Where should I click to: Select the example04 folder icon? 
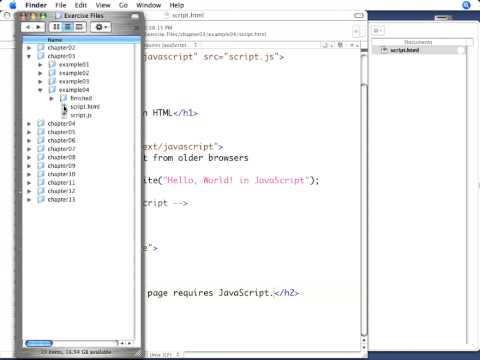coord(52,90)
